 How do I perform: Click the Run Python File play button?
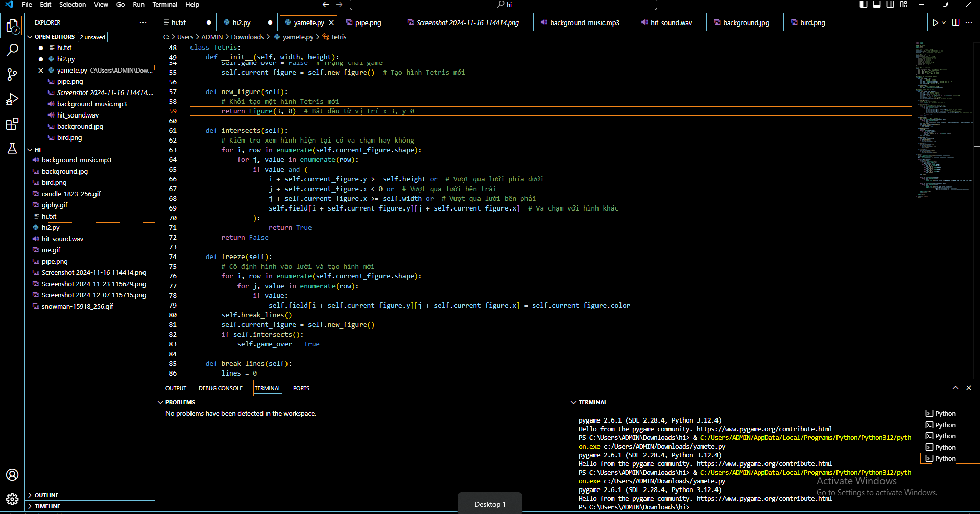[x=935, y=22]
